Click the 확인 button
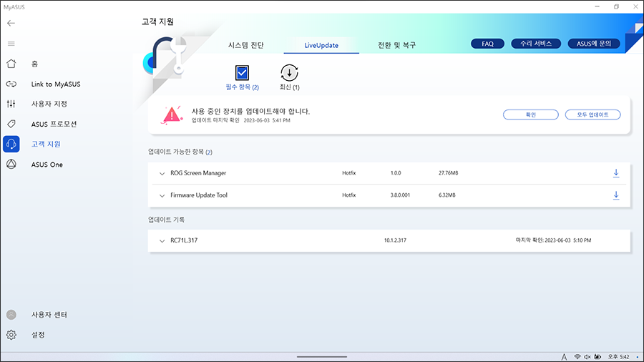 point(531,114)
